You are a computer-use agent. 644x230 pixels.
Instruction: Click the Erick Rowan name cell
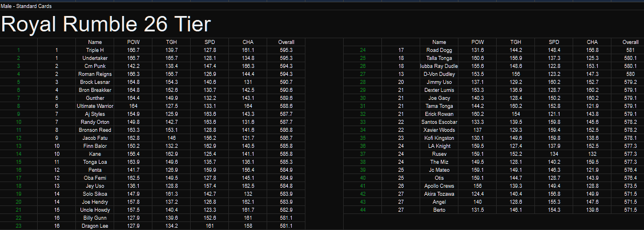(439, 114)
